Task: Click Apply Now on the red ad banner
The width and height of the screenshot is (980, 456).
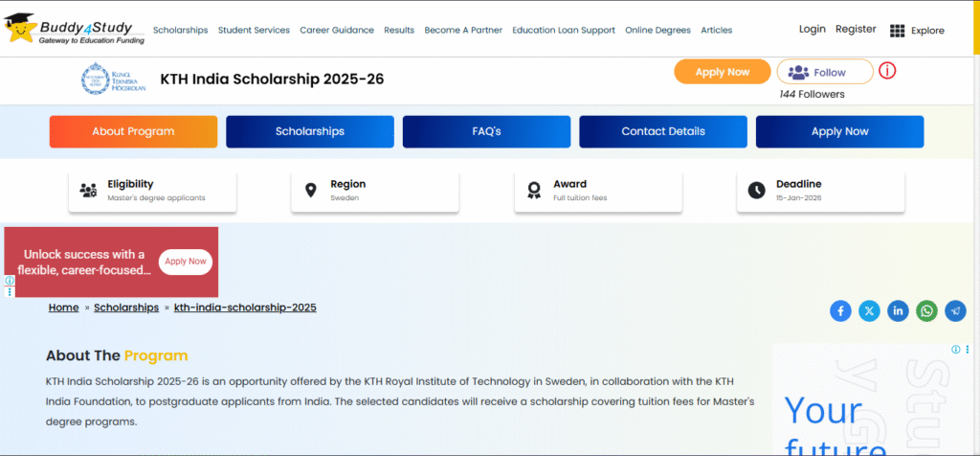Action: [x=186, y=262]
